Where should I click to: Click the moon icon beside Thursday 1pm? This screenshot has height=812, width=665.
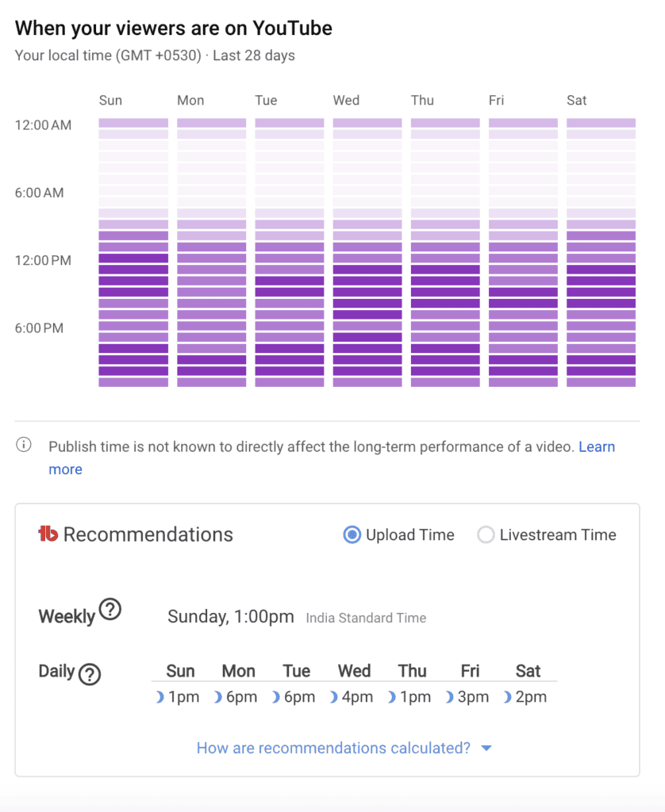392,697
